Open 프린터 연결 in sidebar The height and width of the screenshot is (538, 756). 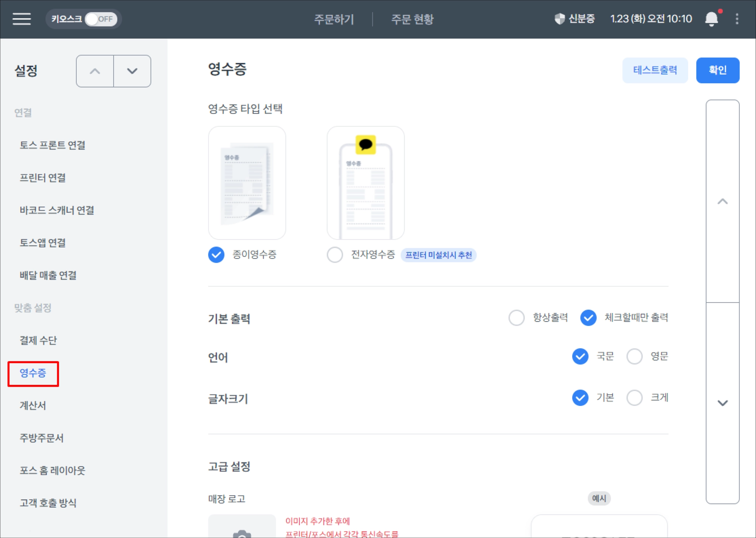tap(43, 178)
